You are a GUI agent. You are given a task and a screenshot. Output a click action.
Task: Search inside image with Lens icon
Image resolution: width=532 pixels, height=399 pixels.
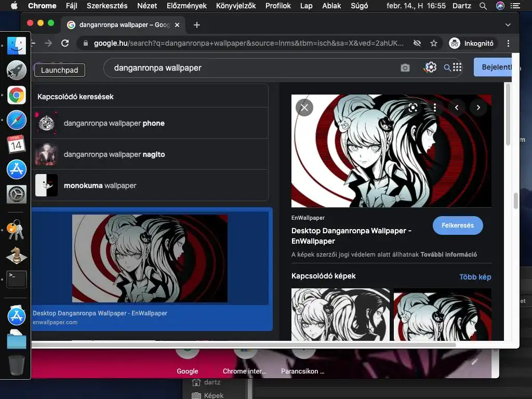[413, 108]
